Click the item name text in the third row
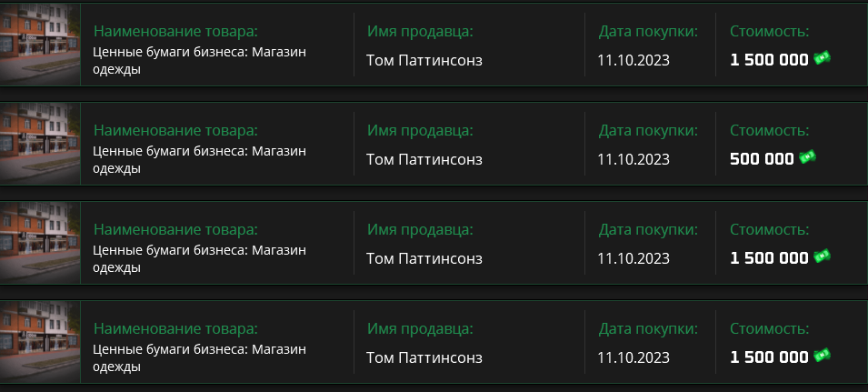 199,258
